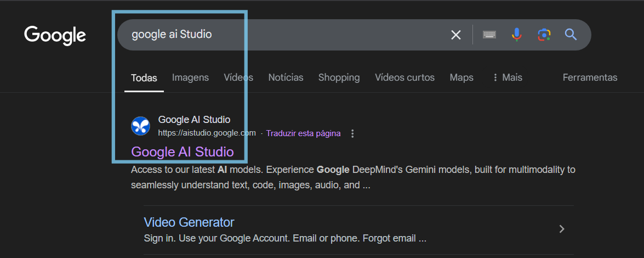644x258 pixels.
Task: Open the Ferramentas options
Action: click(x=590, y=77)
